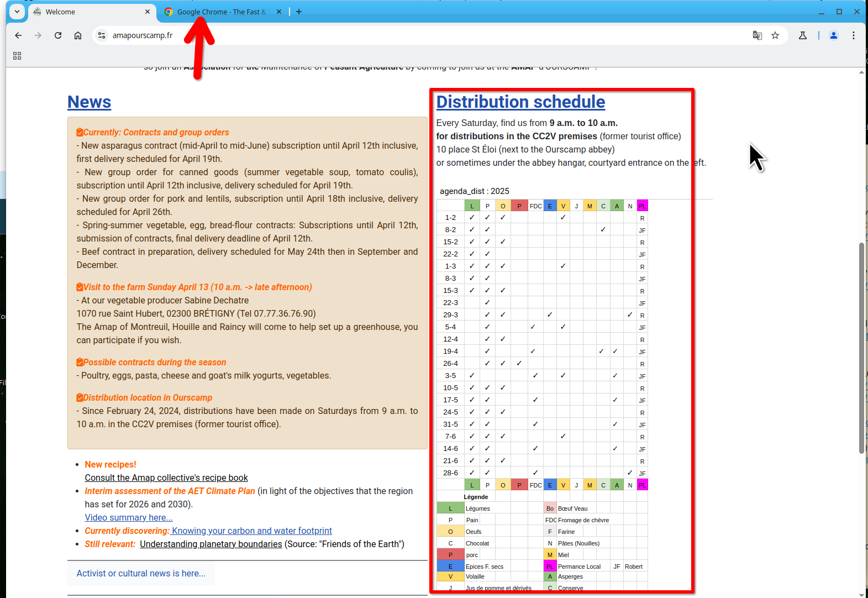The height and width of the screenshot is (598, 868).
Task: Click 'New recipes!' bullet text
Action: point(111,465)
